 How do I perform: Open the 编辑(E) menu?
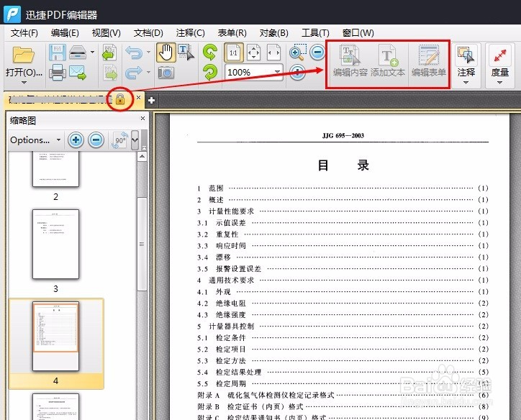pyautogui.click(x=65, y=33)
